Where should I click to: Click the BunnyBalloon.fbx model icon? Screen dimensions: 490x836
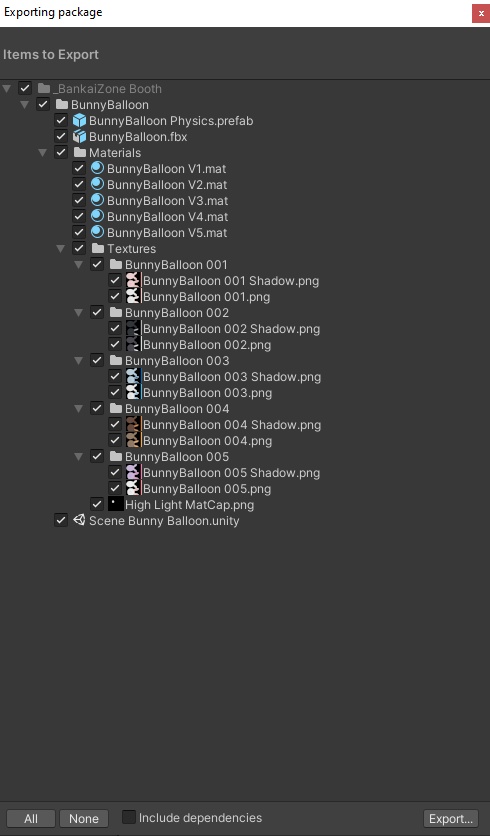pyautogui.click(x=79, y=136)
